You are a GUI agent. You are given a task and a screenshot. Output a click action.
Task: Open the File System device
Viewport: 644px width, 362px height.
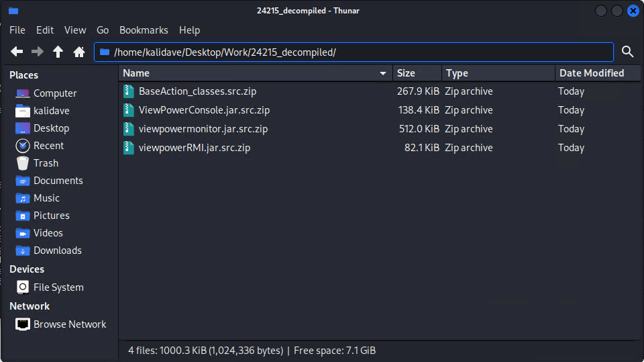click(x=58, y=287)
